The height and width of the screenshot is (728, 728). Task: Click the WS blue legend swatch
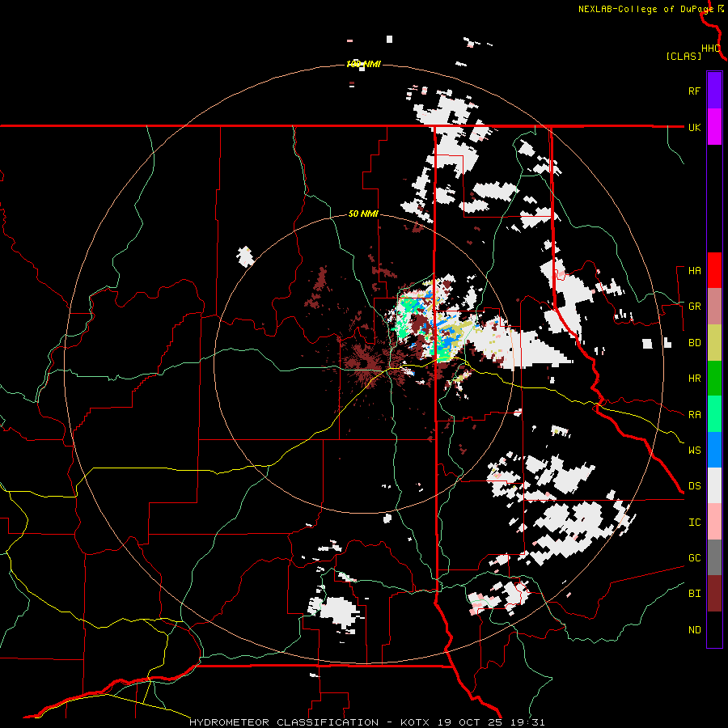click(x=714, y=450)
